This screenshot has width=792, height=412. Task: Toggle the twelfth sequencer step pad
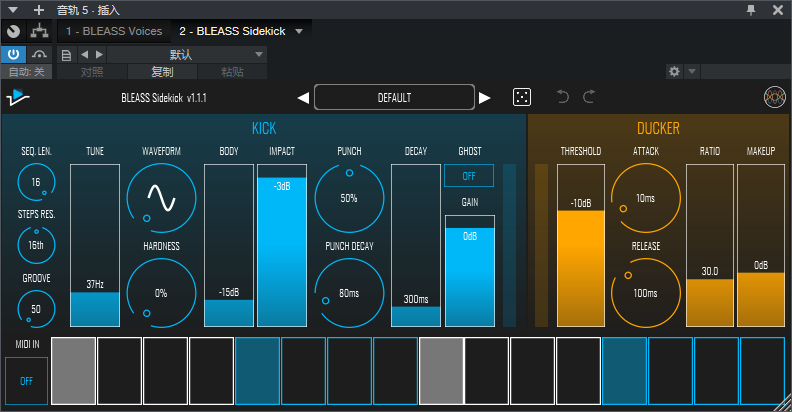(579, 371)
